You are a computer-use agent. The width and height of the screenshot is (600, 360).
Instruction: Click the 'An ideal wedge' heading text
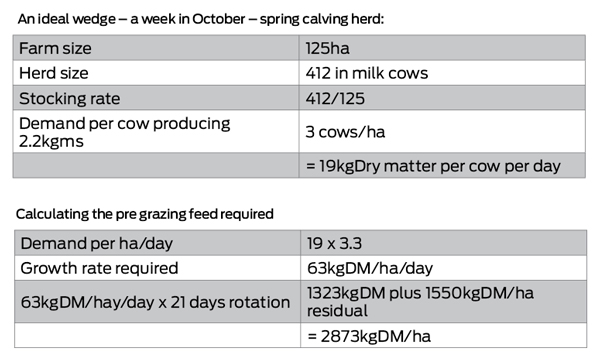click(201, 19)
